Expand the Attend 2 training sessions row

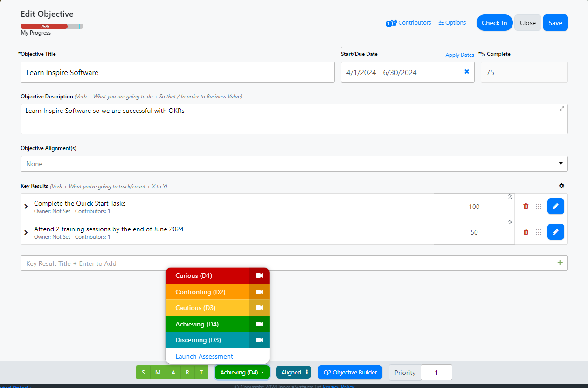point(26,232)
